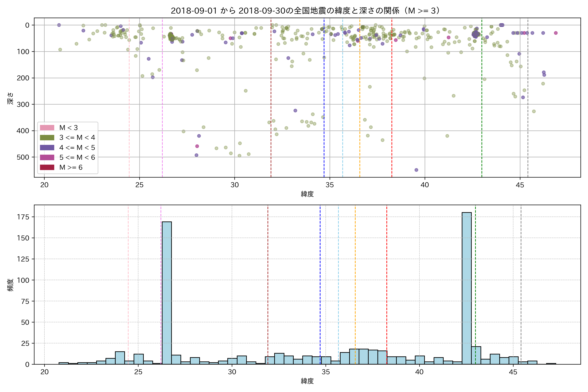
Task: Click the rightmost magenta point in scatter plot
Action: click(556, 33)
